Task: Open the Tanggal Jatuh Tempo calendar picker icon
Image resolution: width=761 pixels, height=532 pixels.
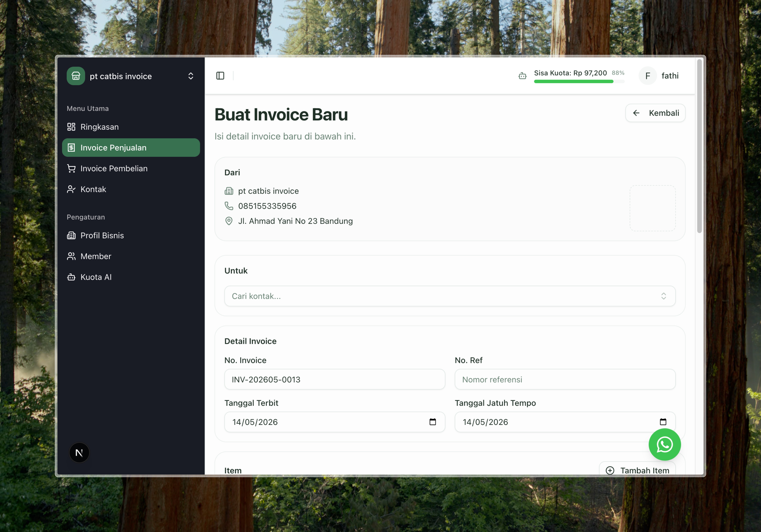Action: point(663,422)
